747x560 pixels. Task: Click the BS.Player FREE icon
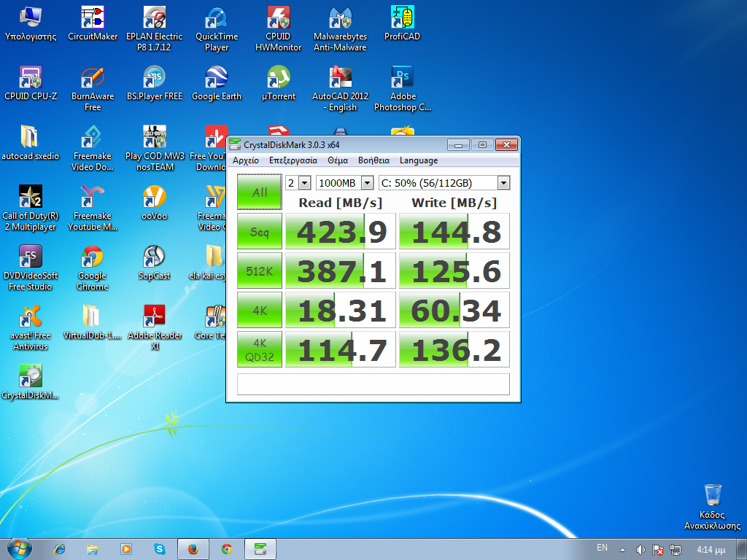155,83
